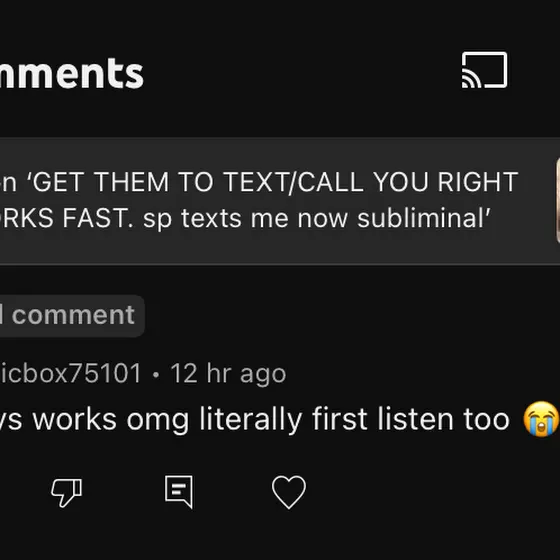Tap the 'comment' label chip
This screenshot has height=560, width=560.
(72, 316)
